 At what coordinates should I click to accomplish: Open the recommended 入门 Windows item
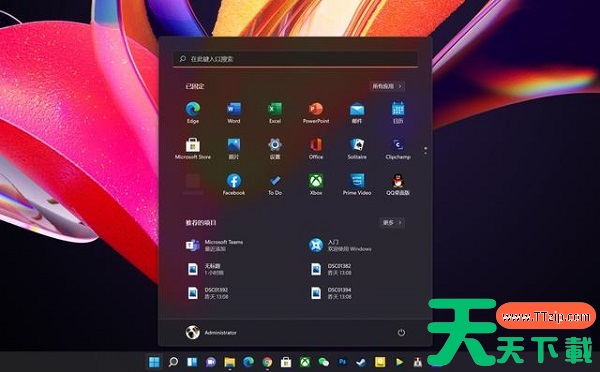(x=340, y=245)
